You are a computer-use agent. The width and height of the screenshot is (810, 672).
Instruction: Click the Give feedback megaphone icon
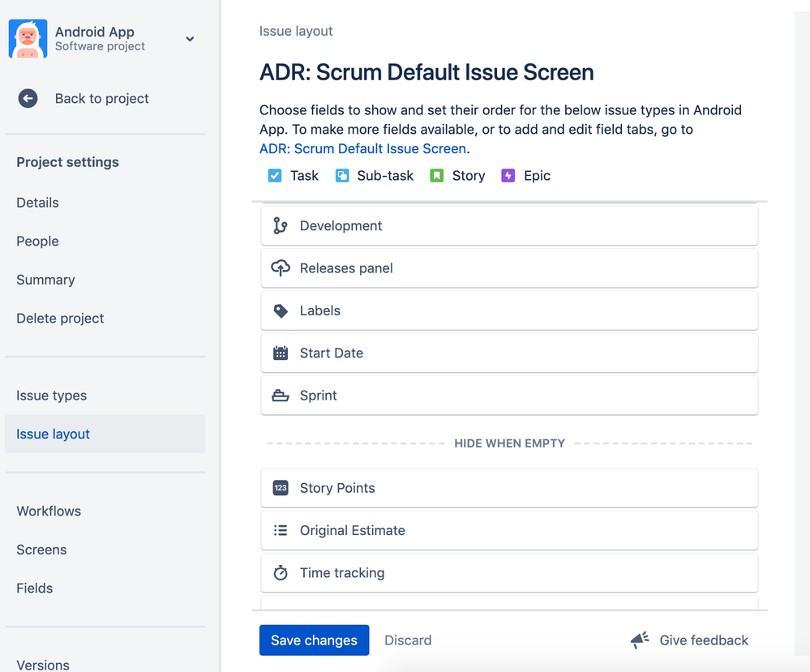point(640,640)
